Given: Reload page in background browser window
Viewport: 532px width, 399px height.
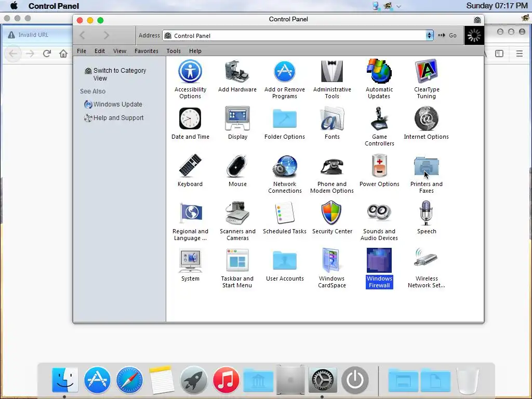Looking at the screenshot, I should [x=47, y=54].
